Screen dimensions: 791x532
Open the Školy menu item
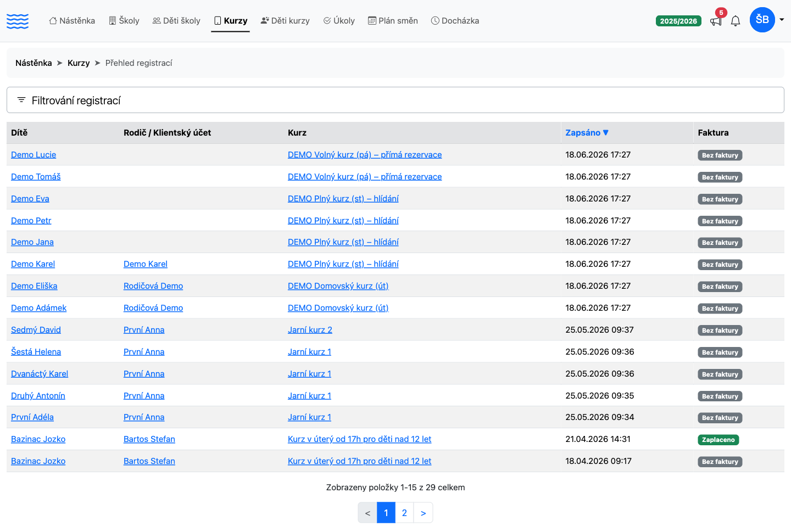click(x=124, y=21)
